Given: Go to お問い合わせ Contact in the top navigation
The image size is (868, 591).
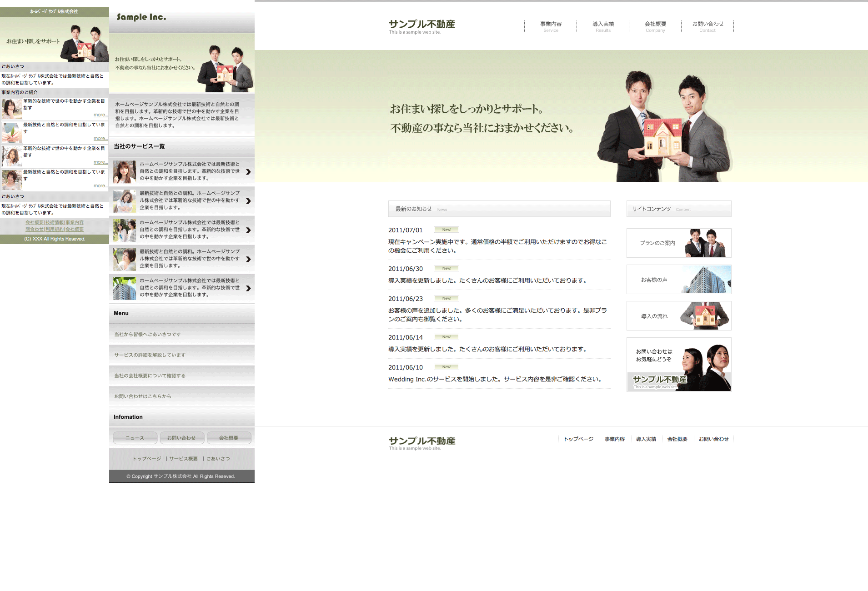Looking at the screenshot, I should click(707, 26).
